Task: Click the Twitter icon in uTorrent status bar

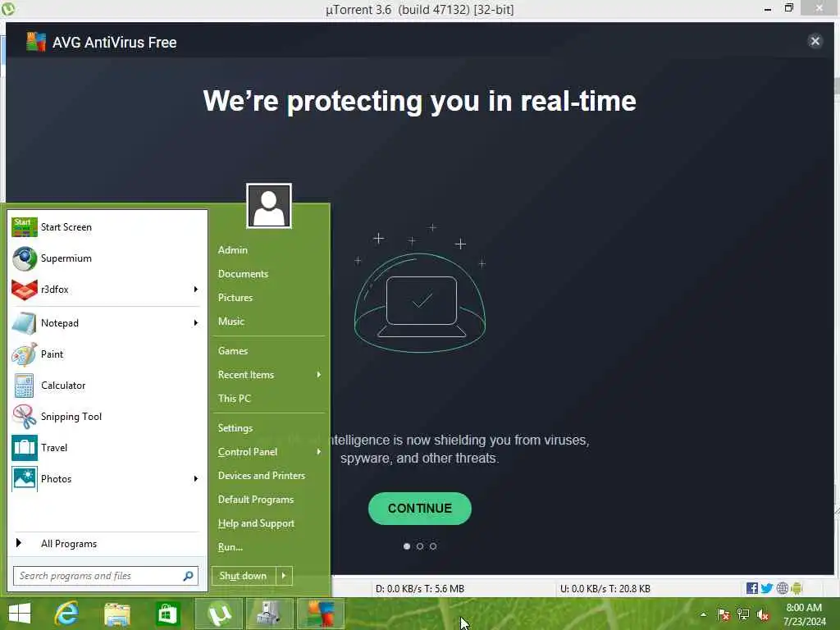Action: pos(767,588)
